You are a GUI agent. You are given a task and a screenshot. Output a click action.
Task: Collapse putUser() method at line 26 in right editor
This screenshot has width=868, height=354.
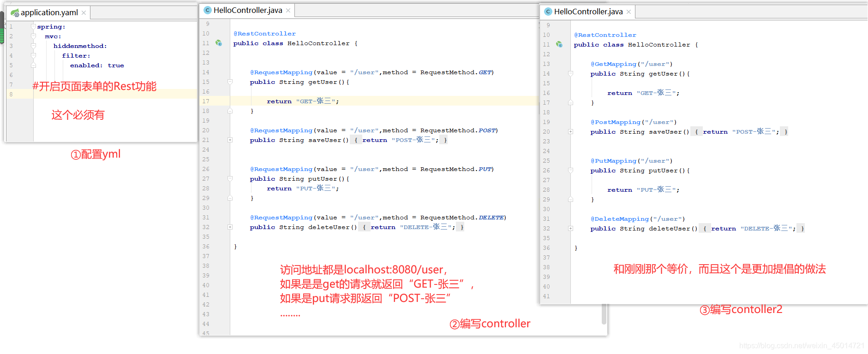[570, 171]
